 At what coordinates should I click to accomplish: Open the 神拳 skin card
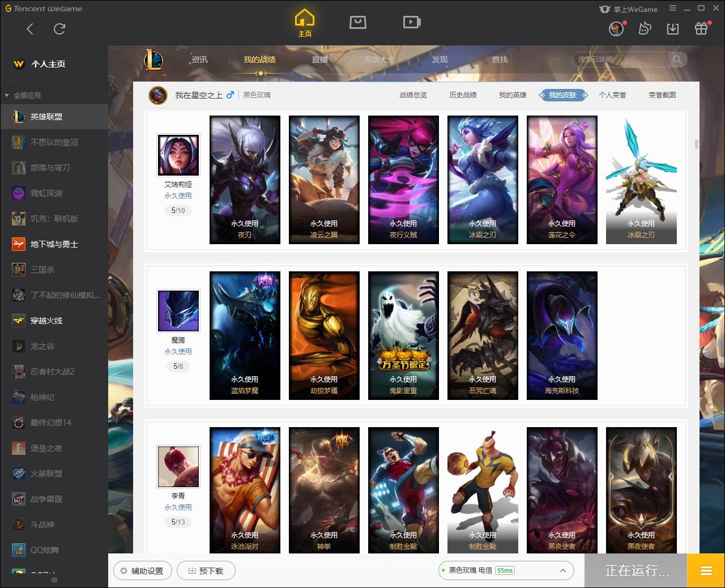pos(324,490)
